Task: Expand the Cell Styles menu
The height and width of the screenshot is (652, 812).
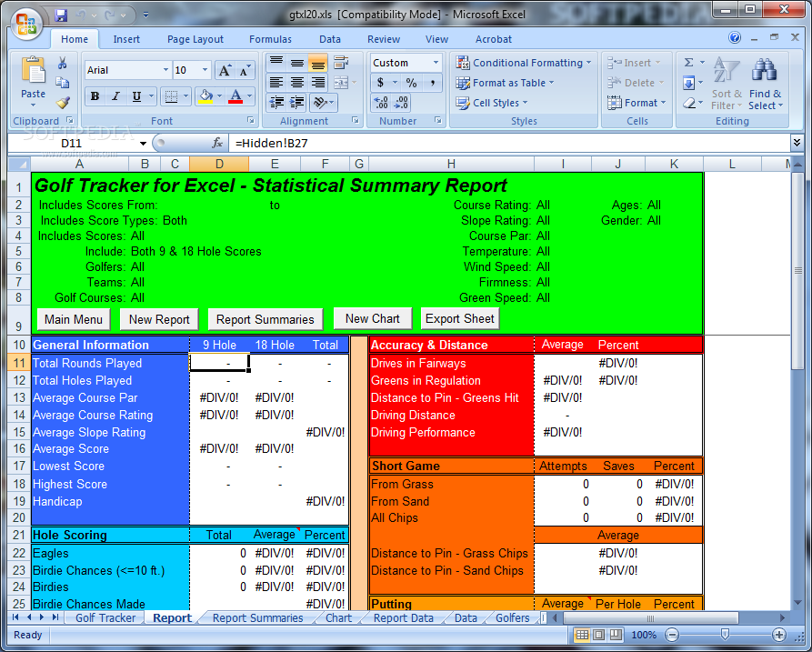Action: coord(492,103)
